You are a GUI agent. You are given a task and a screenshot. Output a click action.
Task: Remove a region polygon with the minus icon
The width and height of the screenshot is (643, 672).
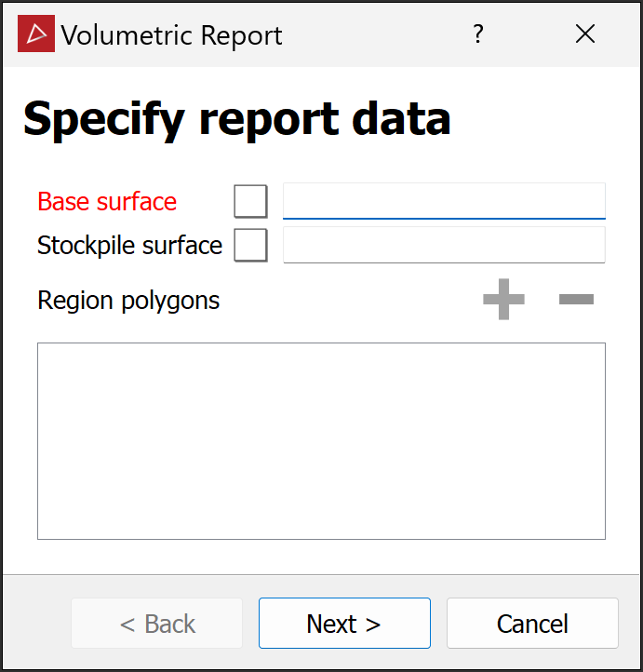pyautogui.click(x=576, y=300)
